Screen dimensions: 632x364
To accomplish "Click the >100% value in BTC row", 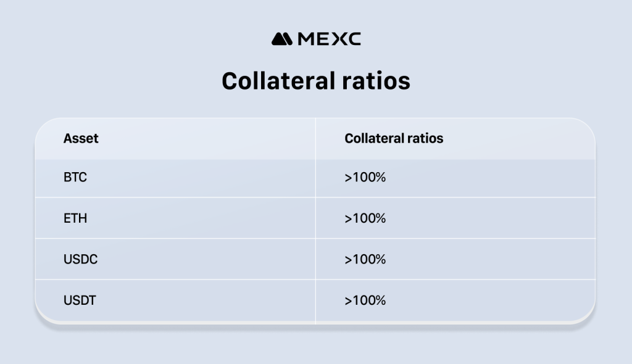I will click(365, 178).
